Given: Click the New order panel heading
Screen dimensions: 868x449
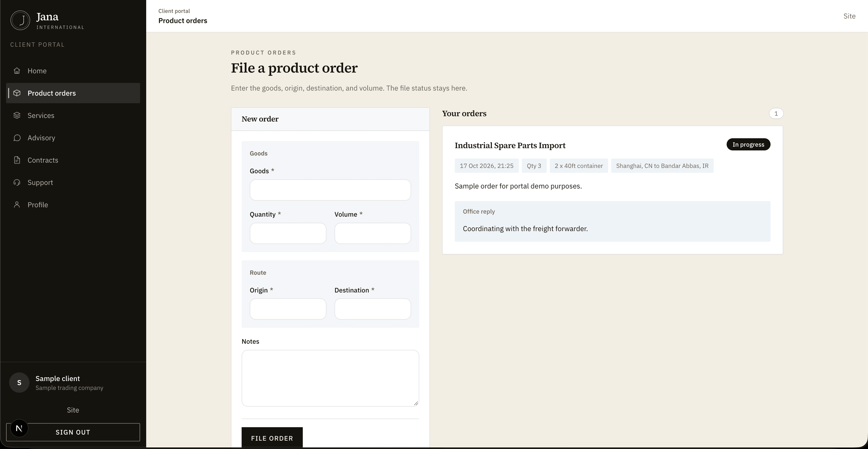Looking at the screenshot, I should [x=260, y=119].
